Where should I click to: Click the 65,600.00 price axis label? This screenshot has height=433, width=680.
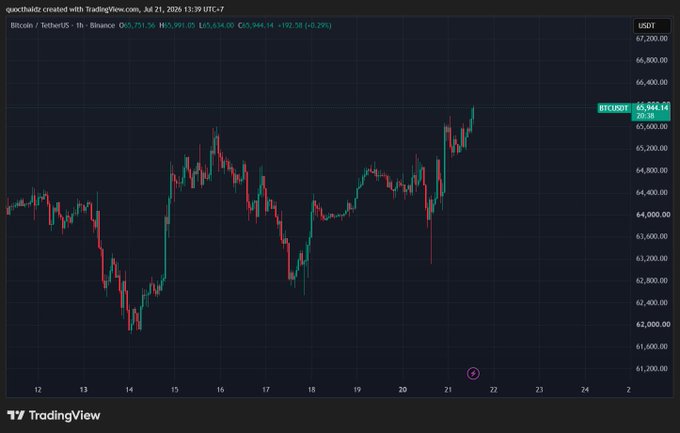(652, 126)
